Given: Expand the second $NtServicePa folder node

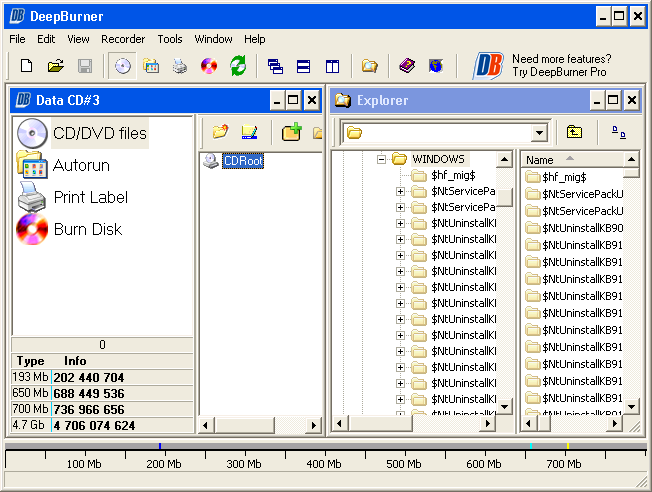Looking at the screenshot, I should pyautogui.click(x=400, y=207).
